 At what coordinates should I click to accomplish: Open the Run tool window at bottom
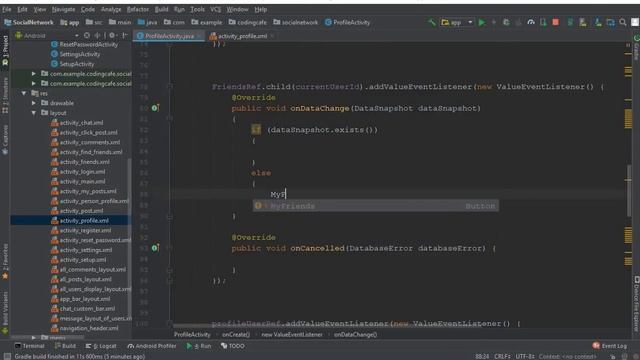click(x=199, y=346)
